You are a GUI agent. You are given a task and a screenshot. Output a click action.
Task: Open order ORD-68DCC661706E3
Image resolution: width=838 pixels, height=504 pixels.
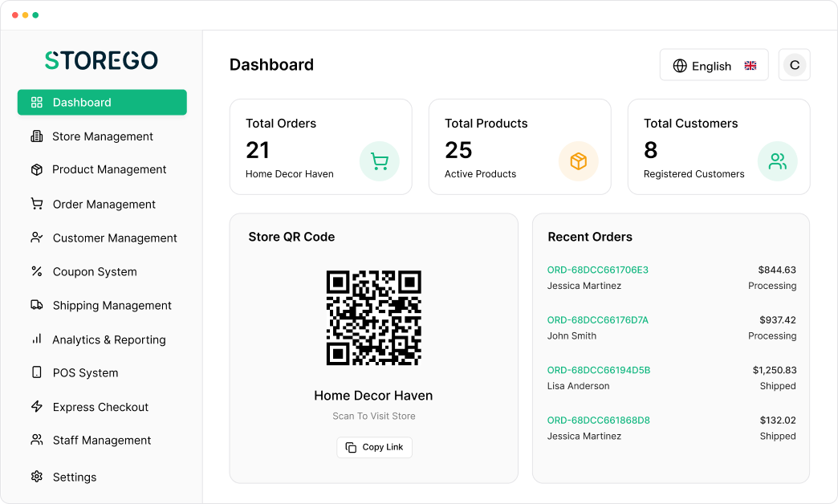pyautogui.click(x=597, y=270)
